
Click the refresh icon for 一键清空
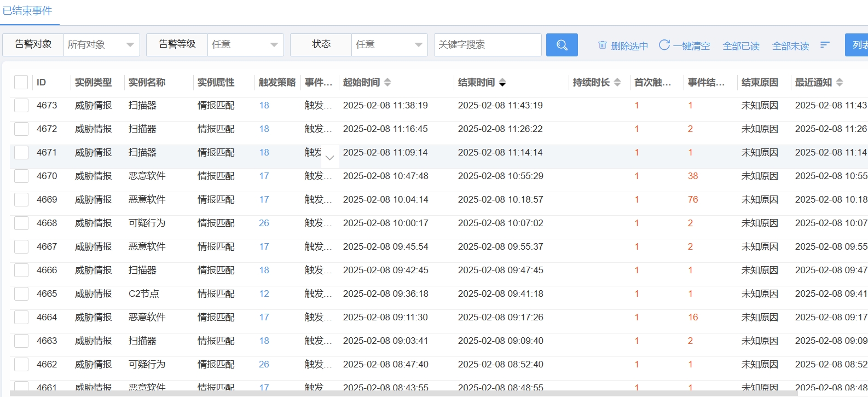664,45
